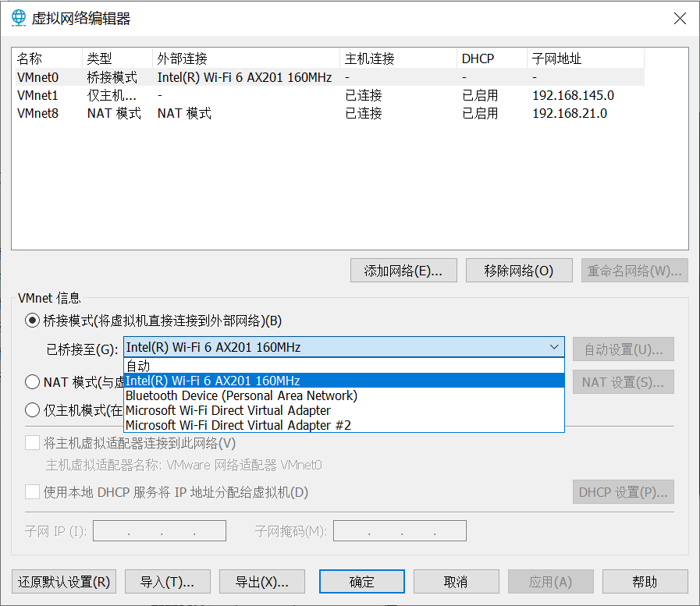700x606 pixels.
Task: Select the VMnet8 row in network list
Action: pos(329,113)
